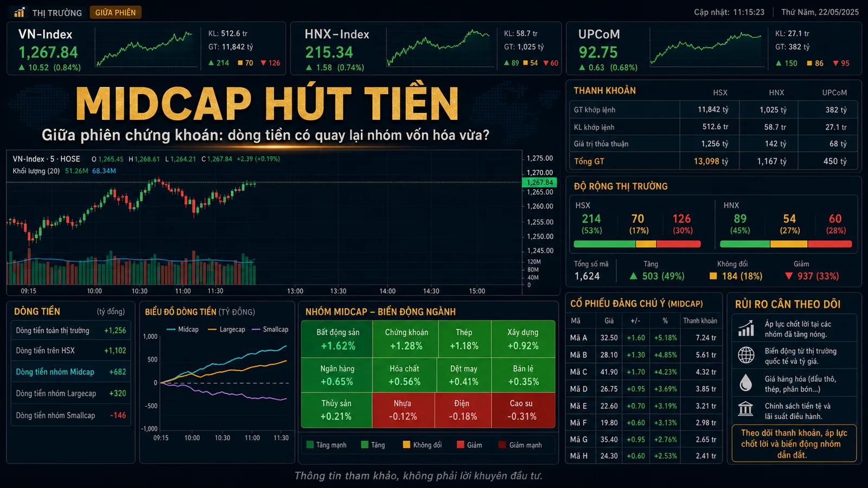Screen dimensions: 868x488
Task: Click the Cập nhật: 11:15:23 timestamp
Action: (729, 12)
